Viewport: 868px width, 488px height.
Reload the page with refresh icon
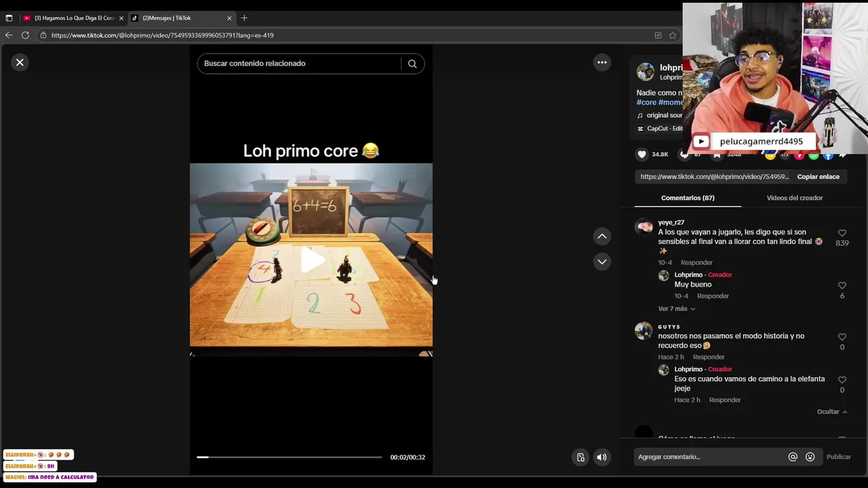coord(25,35)
